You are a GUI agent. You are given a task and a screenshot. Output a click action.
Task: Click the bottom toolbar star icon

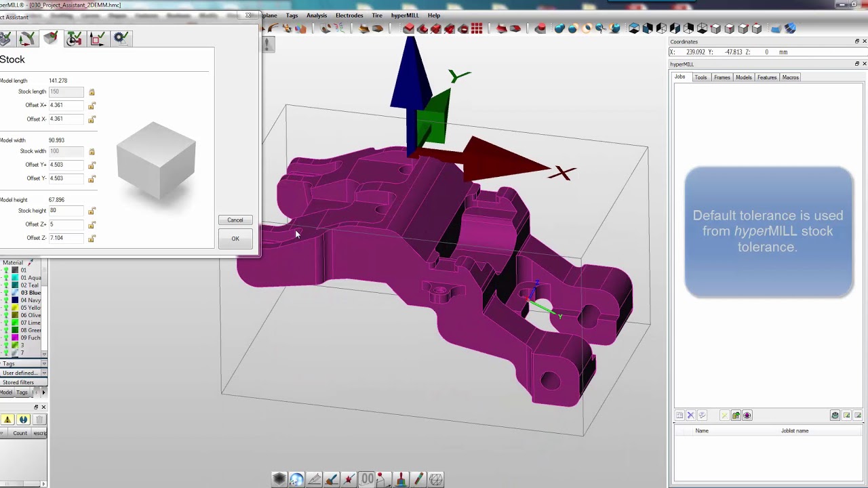point(349,479)
